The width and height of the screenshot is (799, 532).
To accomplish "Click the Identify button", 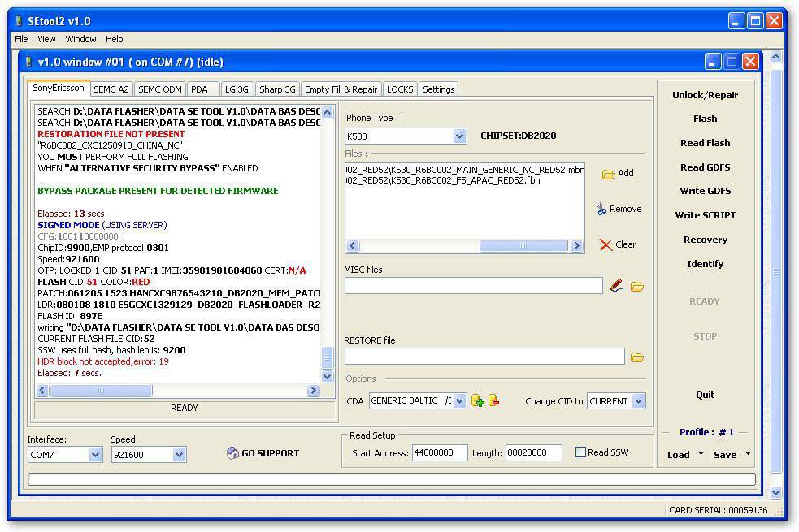I will [x=705, y=264].
